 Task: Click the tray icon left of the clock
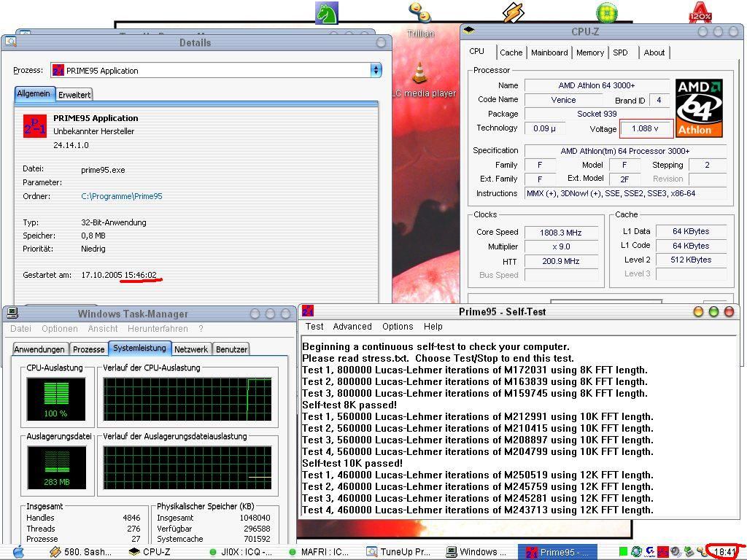click(701, 552)
